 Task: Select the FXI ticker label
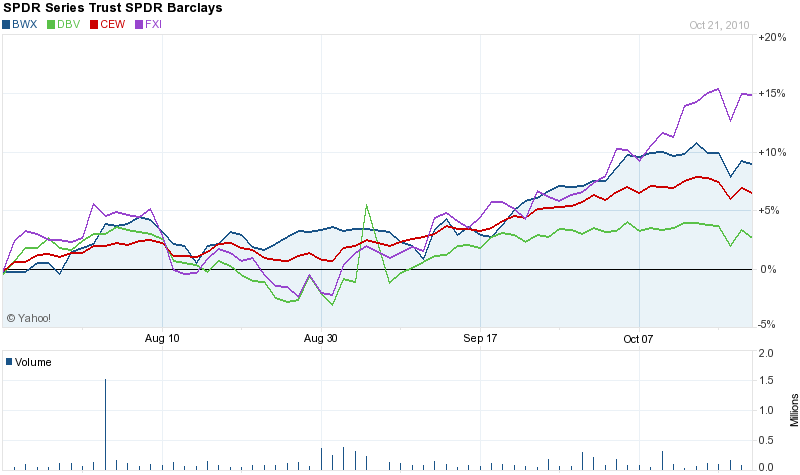[x=154, y=24]
